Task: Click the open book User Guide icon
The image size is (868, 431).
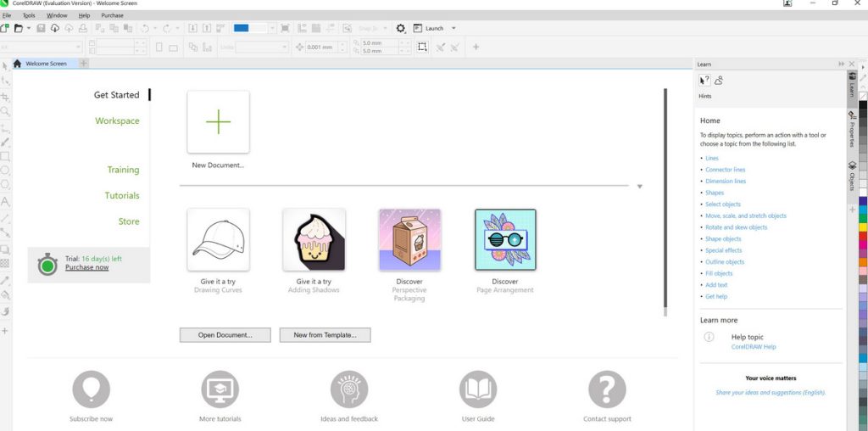Action: pyautogui.click(x=478, y=389)
